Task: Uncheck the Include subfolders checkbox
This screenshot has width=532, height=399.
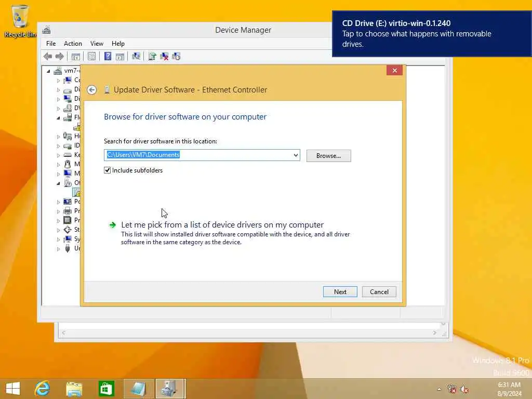Action: pyautogui.click(x=107, y=170)
